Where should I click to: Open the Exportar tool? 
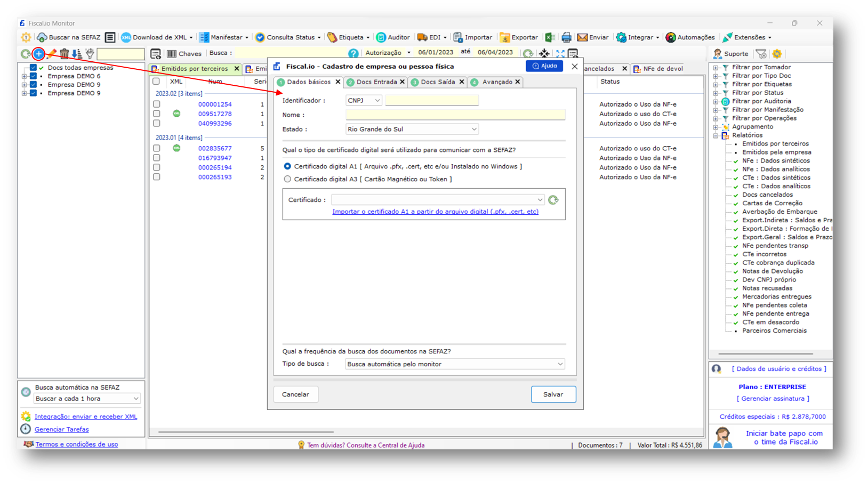[518, 37]
